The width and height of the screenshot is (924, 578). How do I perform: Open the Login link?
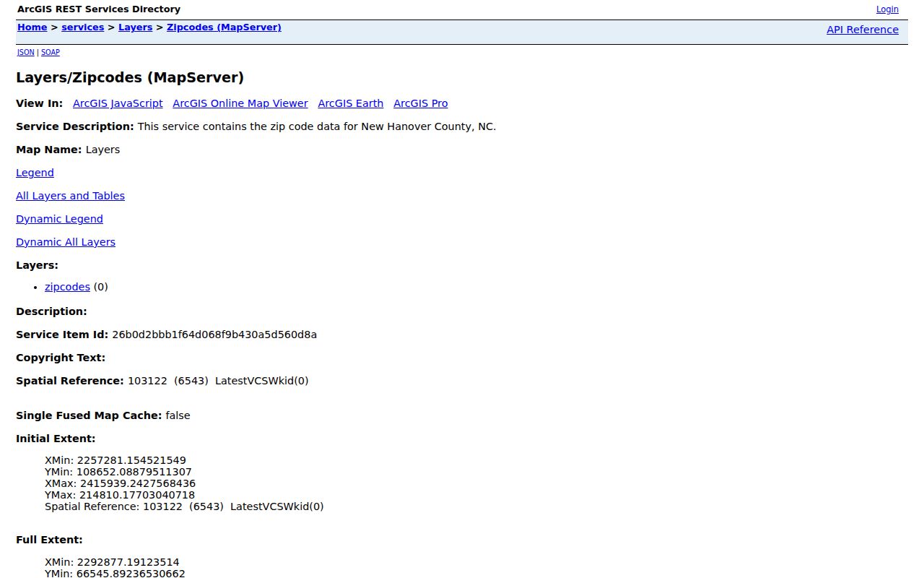coord(887,9)
